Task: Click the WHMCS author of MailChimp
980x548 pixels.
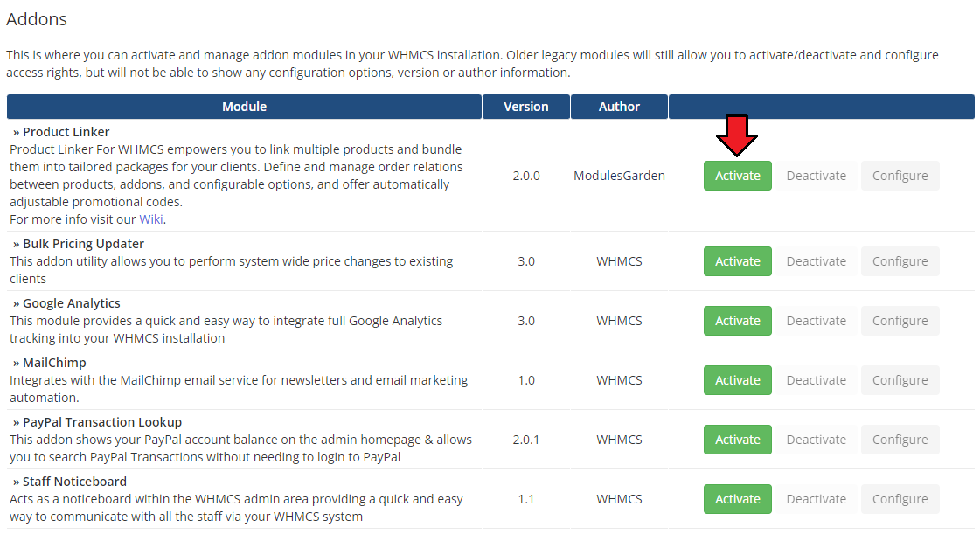Action: (x=619, y=380)
